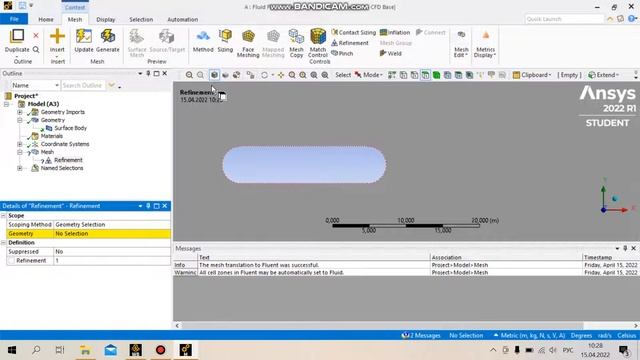Viewport: 640px width, 360px height.
Task: Click the Pinch control
Action: click(342, 53)
